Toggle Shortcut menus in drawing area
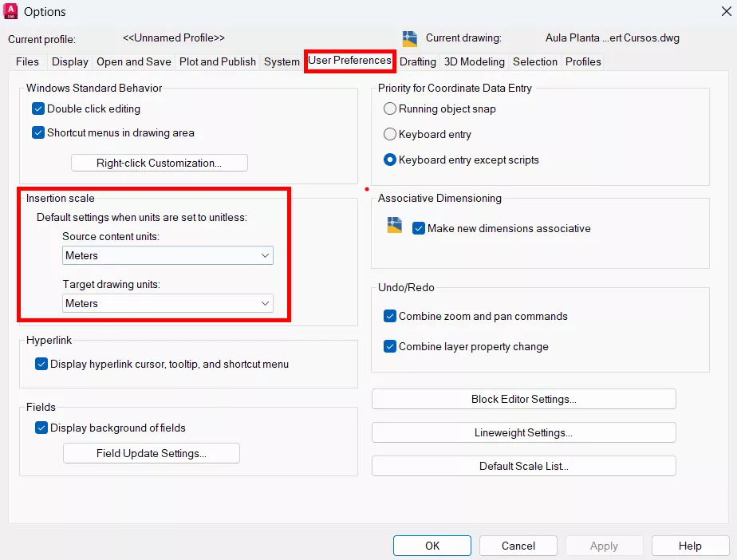Image resolution: width=737 pixels, height=560 pixels. tap(38, 132)
